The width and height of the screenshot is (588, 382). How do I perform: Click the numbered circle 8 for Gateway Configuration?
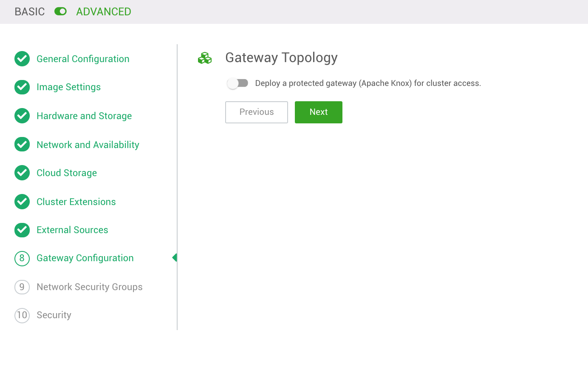22,258
